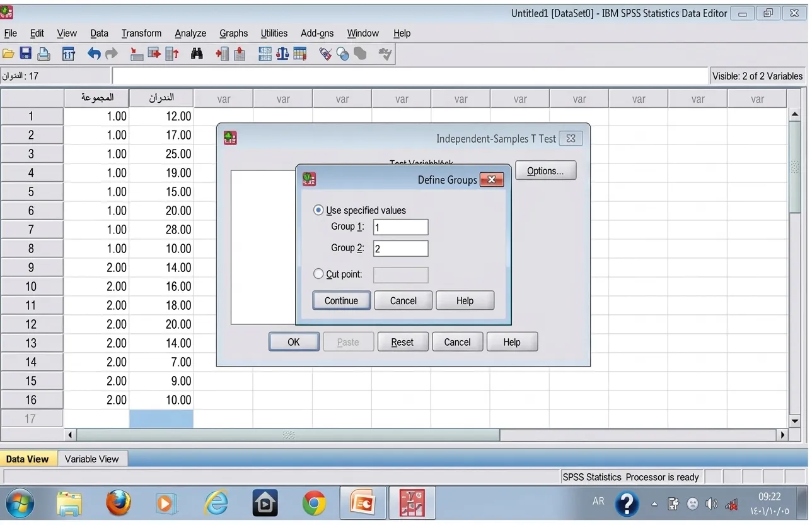Save the dataset using the floppy disk icon
This screenshot has height=525, width=812.
(x=26, y=54)
